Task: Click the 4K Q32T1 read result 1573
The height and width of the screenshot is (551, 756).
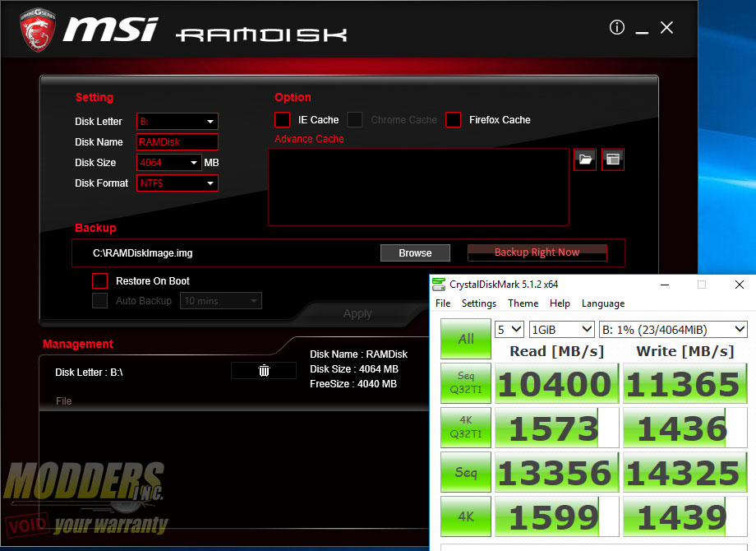Action: point(556,428)
